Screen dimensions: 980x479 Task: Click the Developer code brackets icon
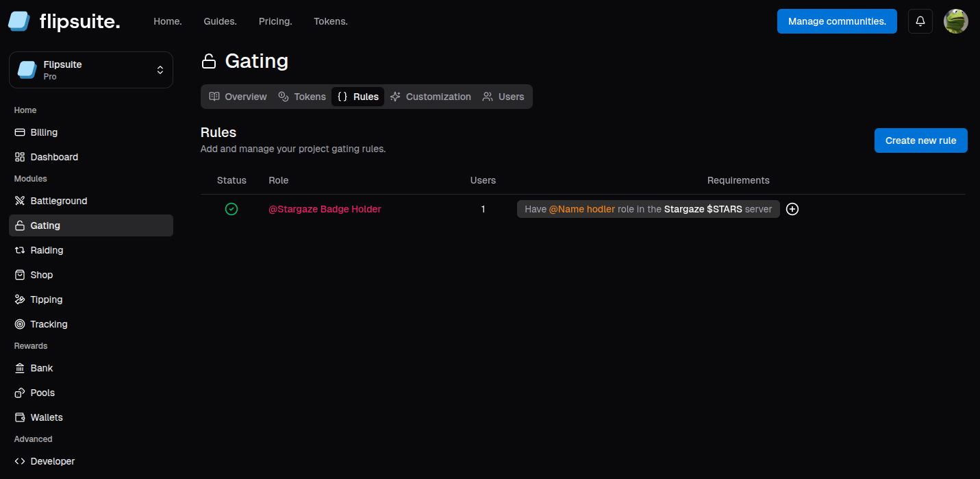pos(20,461)
